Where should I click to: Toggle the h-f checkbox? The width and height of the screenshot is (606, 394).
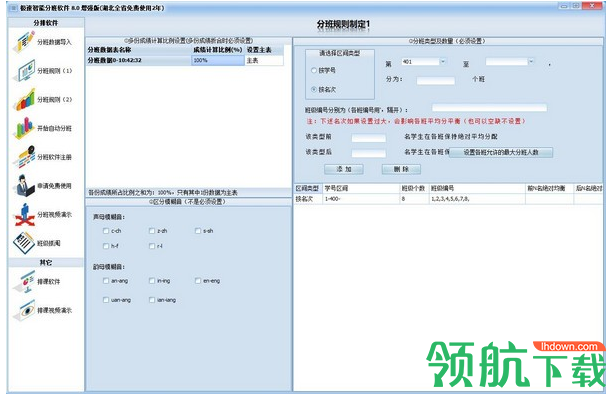click(x=106, y=246)
